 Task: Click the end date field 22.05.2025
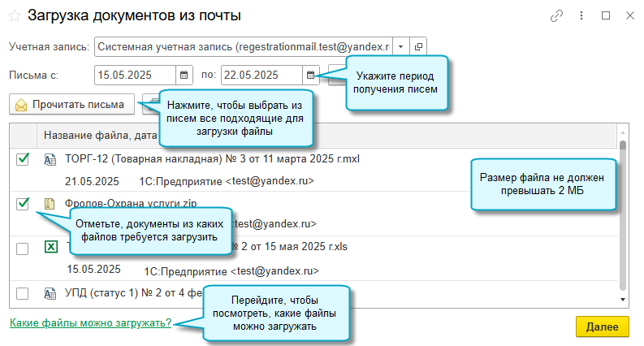point(261,75)
